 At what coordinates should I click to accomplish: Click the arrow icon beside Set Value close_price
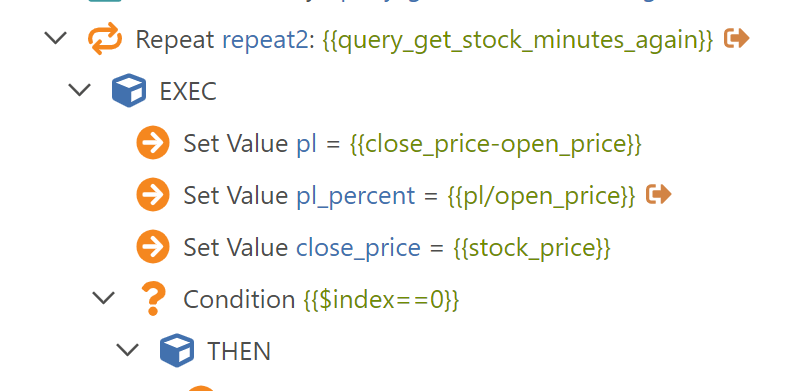153,247
